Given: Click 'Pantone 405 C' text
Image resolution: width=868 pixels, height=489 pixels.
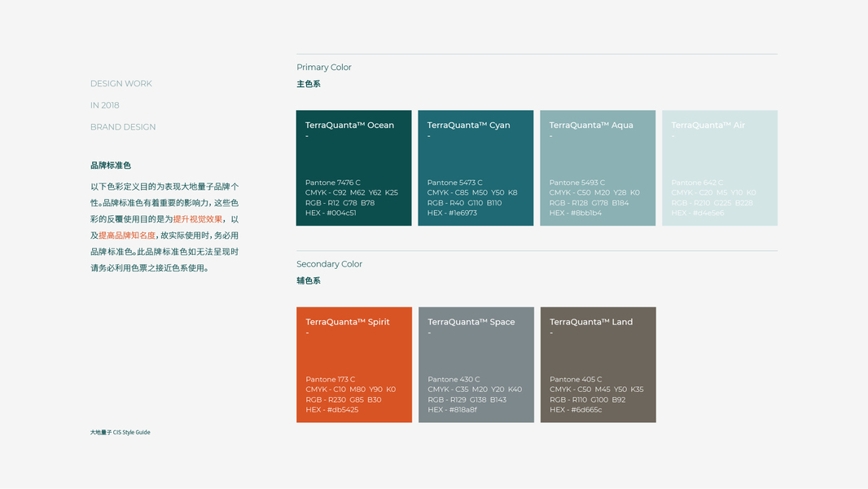Looking at the screenshot, I should coord(576,379).
